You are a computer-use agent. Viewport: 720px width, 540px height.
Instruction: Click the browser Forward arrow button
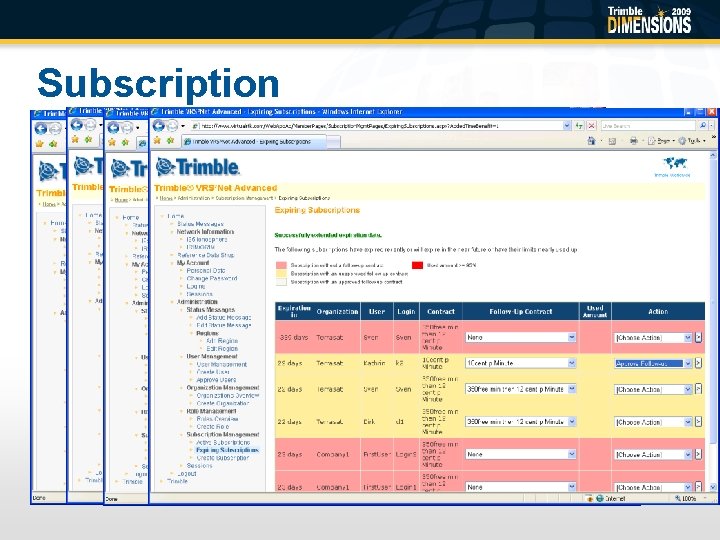point(172,125)
